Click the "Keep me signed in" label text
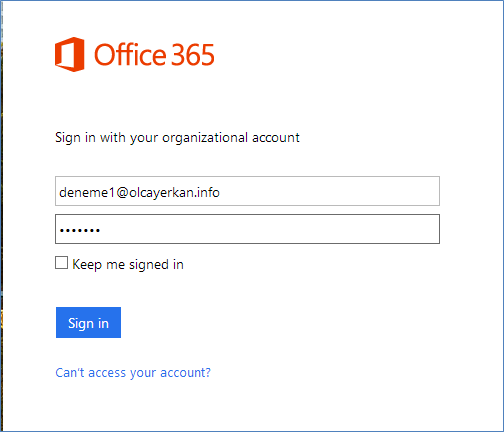 point(128,265)
